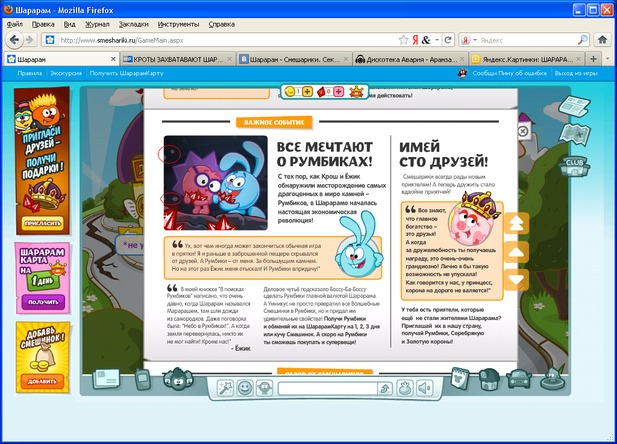Close the Шарарам tab
This screenshot has width=617, height=444.
point(113,59)
